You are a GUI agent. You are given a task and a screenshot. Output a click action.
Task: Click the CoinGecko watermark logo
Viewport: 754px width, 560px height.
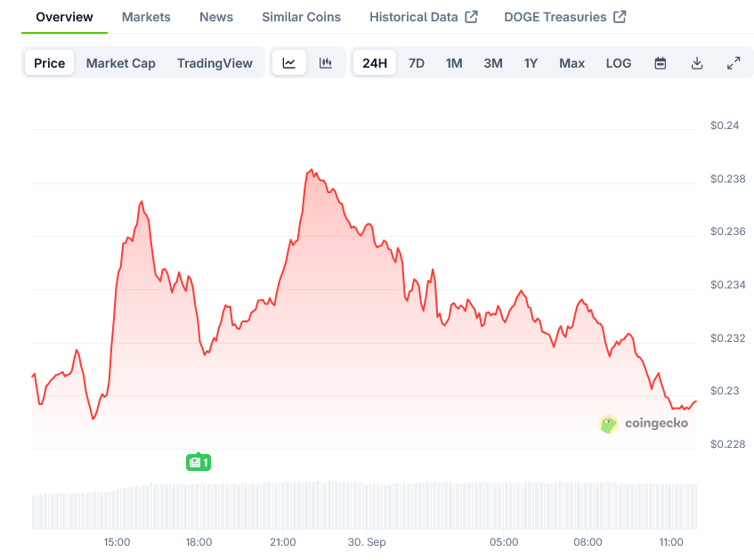coord(645,424)
